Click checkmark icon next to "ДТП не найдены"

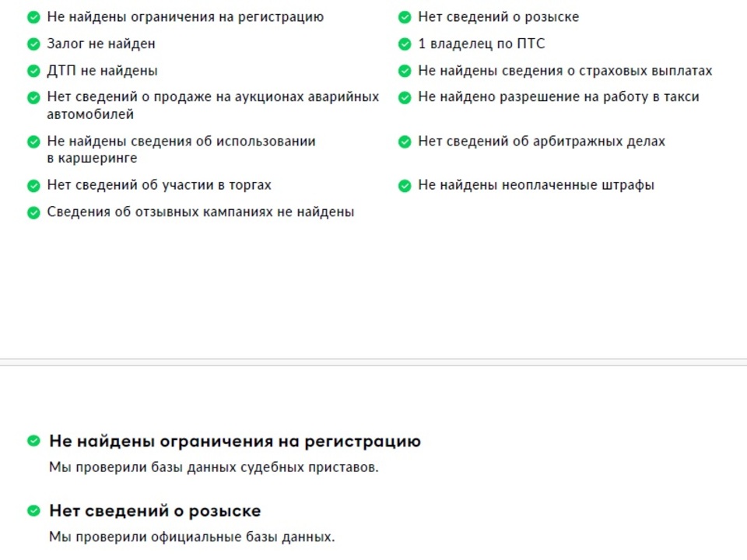(x=33, y=71)
